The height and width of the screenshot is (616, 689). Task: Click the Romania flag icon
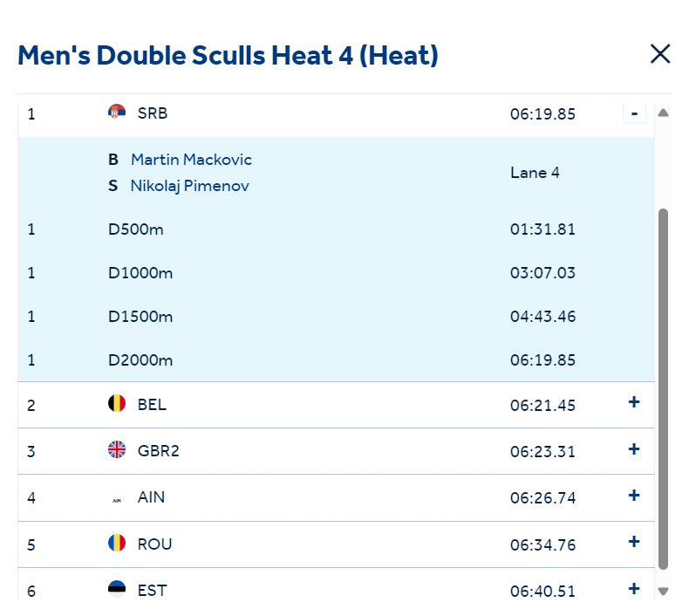[117, 543]
